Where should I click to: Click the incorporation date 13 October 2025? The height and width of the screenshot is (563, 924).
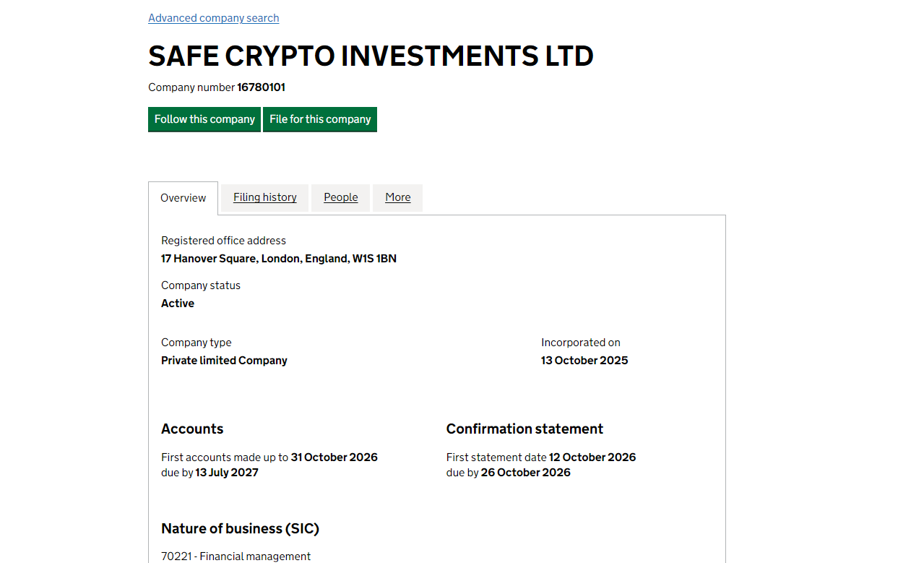pos(584,361)
